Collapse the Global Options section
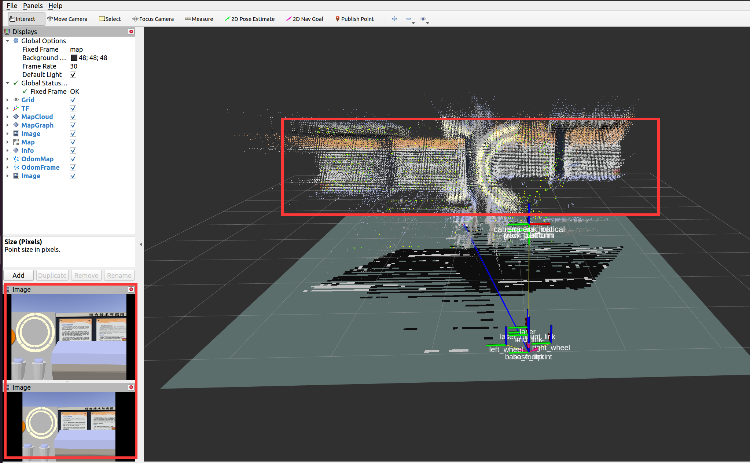Viewport: 750px width, 463px height. [7, 40]
